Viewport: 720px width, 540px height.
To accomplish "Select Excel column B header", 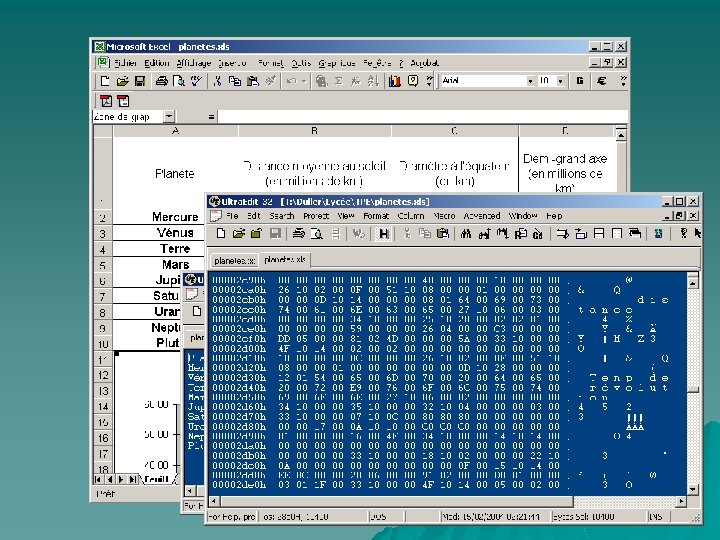I will tap(315, 131).
